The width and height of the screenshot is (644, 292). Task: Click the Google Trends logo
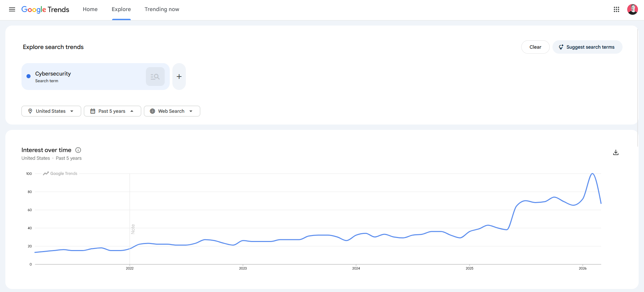click(45, 9)
